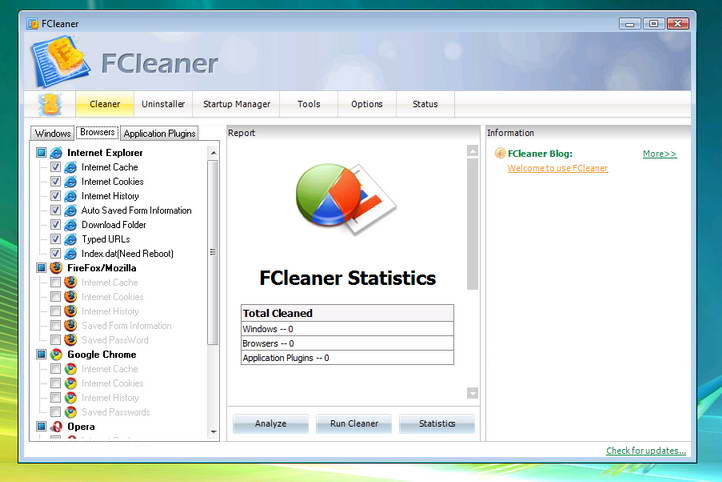Screen dimensions: 722x482
Task: Click the Chrome icon beside Saved Passwords
Action: 70,412
